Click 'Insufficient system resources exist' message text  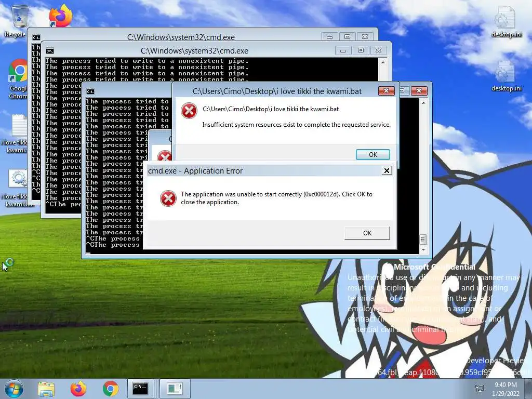(x=296, y=125)
